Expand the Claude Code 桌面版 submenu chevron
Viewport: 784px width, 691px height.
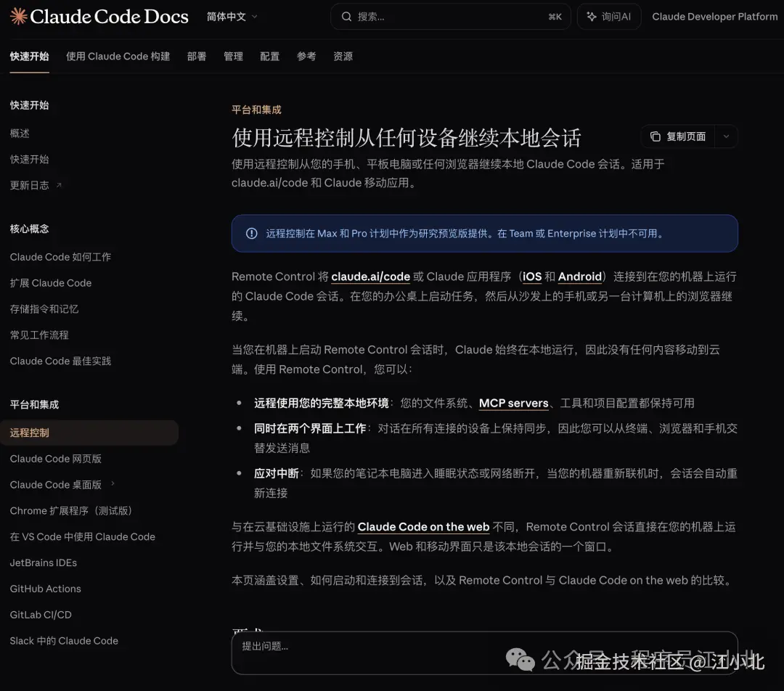(113, 483)
